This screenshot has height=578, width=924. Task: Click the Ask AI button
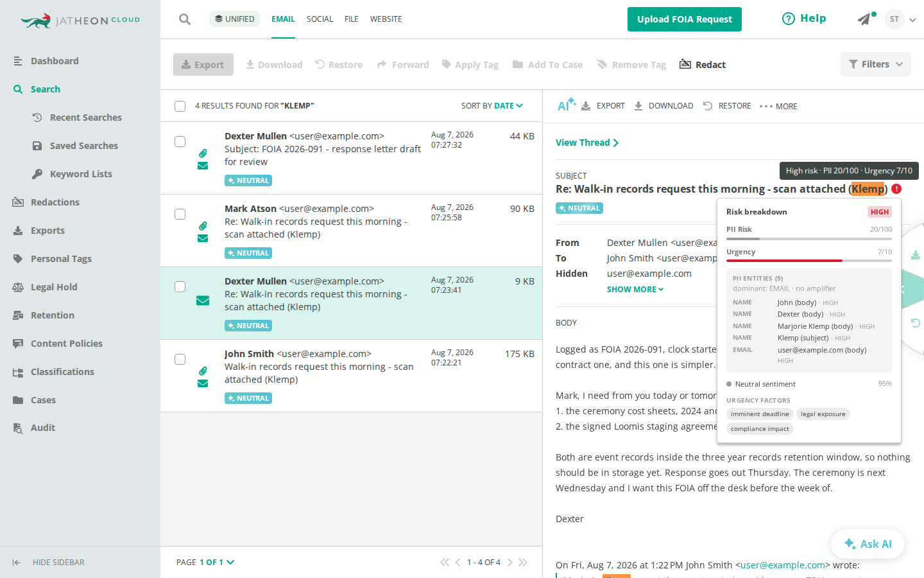click(868, 544)
